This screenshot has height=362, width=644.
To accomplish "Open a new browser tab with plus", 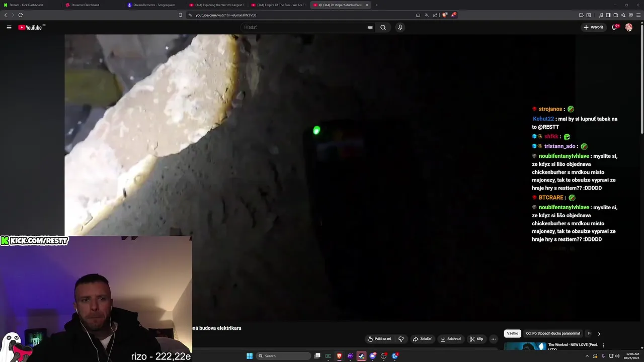I will pyautogui.click(x=376, y=5).
